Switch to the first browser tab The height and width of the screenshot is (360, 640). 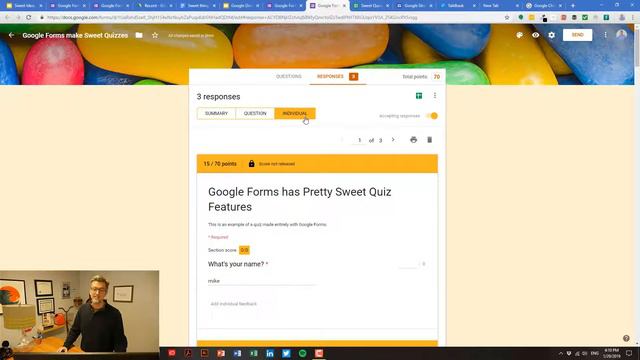pos(24,6)
